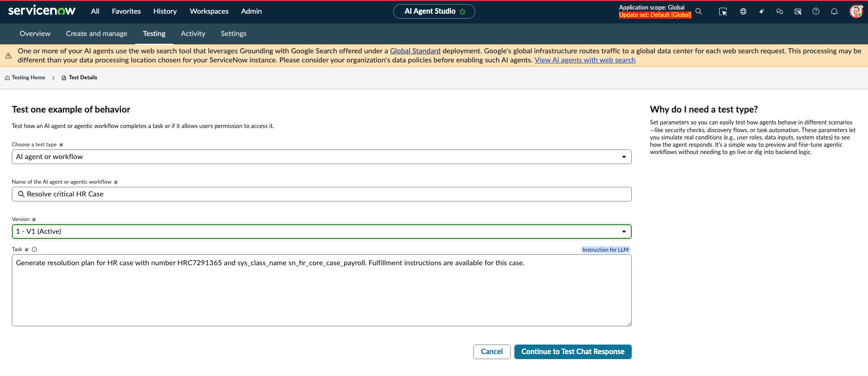This screenshot has width=868, height=376.
Task: Click inside the Task text area
Action: tap(321, 290)
